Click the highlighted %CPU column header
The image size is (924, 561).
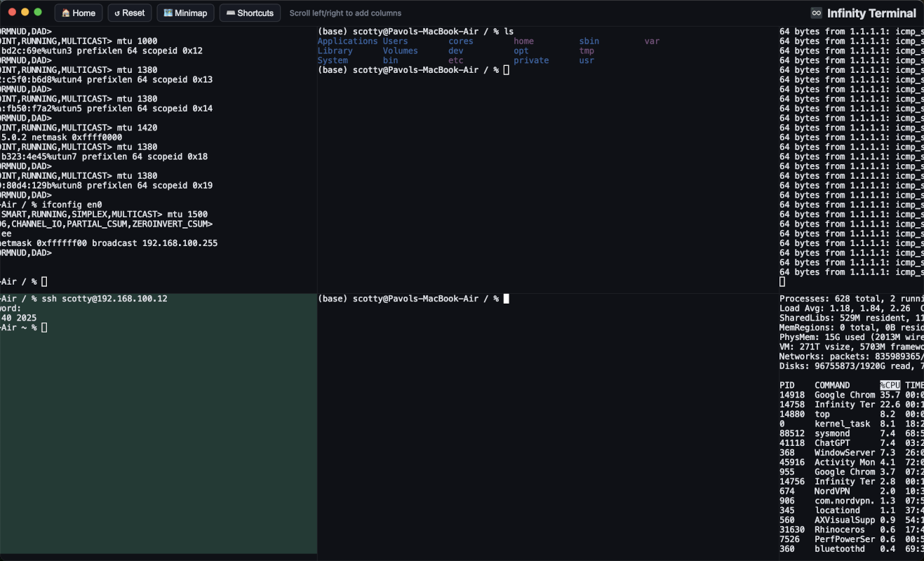click(890, 385)
